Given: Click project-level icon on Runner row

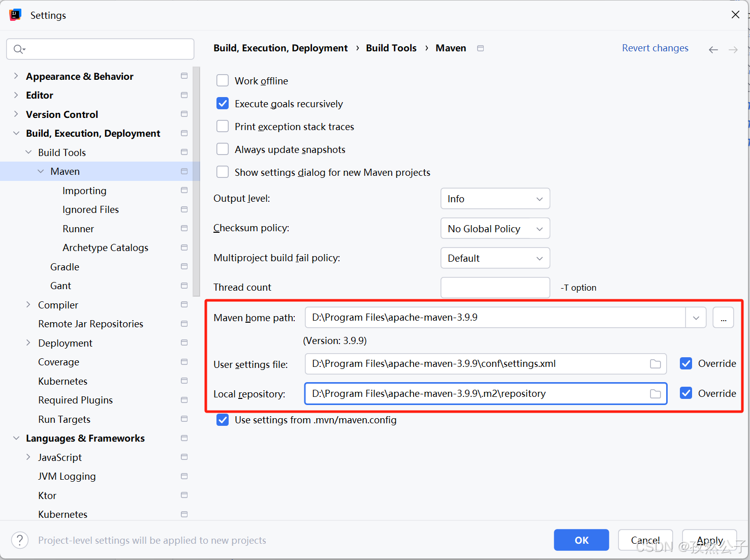Looking at the screenshot, I should pos(184,229).
